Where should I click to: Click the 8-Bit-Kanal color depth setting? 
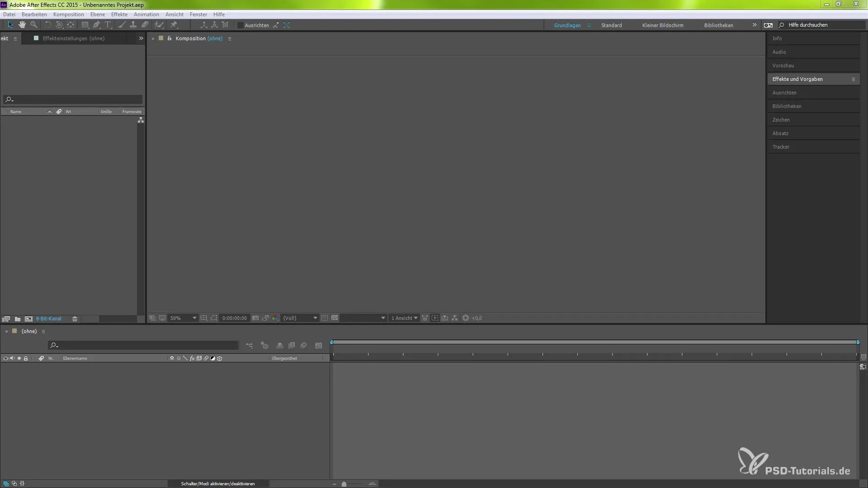pos(48,319)
